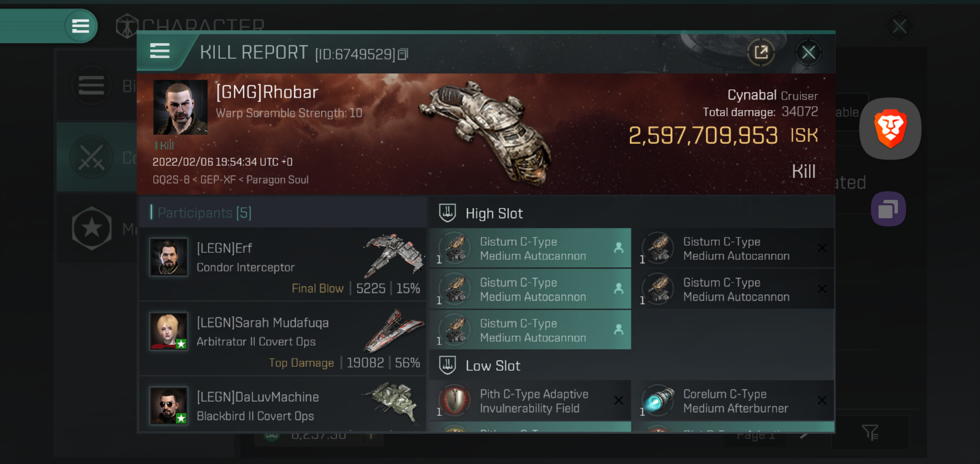Close the Kill Report window
980x464 pixels.
(808, 53)
